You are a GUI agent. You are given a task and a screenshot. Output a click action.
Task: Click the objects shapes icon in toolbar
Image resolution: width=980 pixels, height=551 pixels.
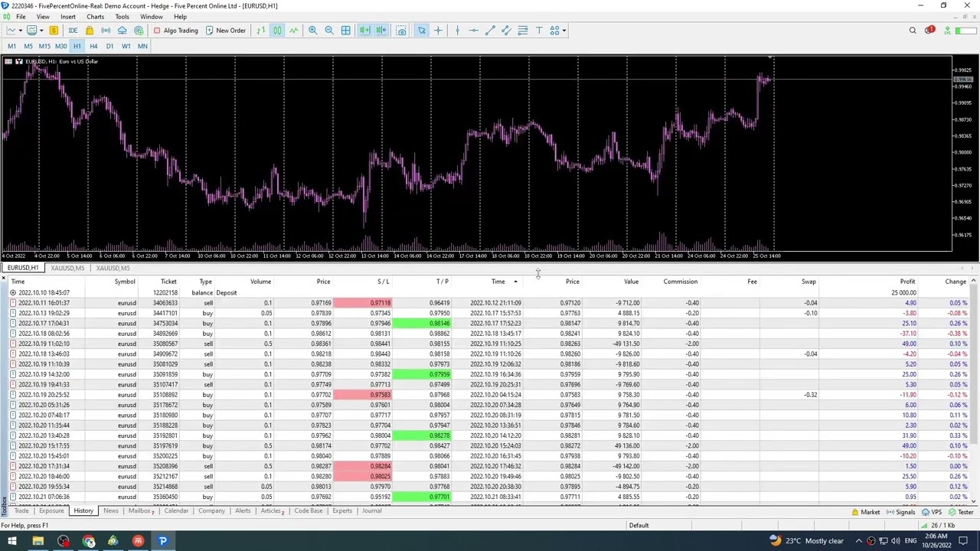[x=554, y=31]
